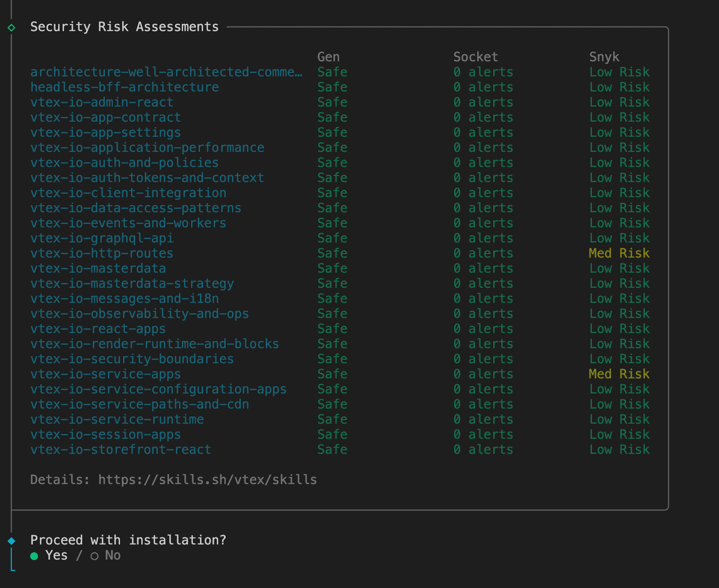Click Low Risk for vtex-io-masterdata
This screenshot has height=588, width=719.
click(619, 268)
